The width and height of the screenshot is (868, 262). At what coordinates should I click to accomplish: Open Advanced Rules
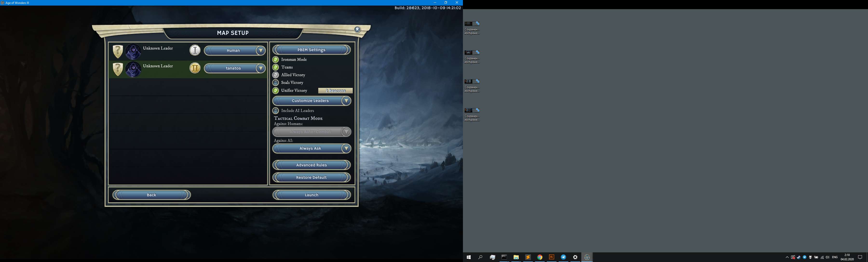311,165
